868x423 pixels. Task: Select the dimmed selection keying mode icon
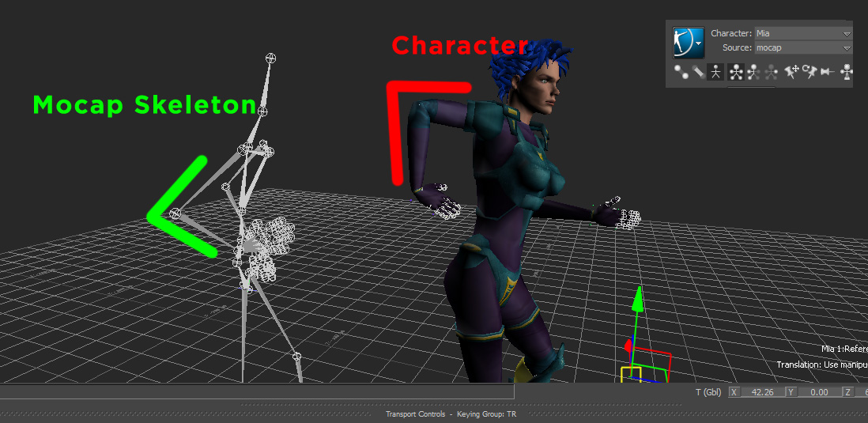pos(771,72)
